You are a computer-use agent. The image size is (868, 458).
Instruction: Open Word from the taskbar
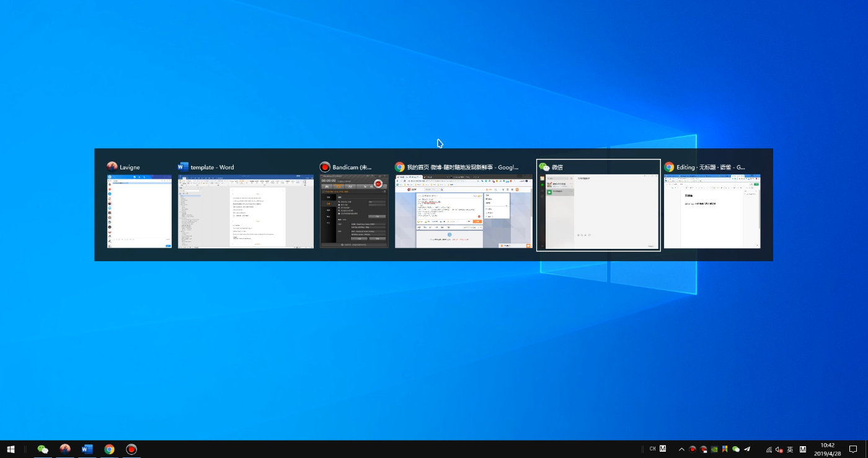coord(87,449)
